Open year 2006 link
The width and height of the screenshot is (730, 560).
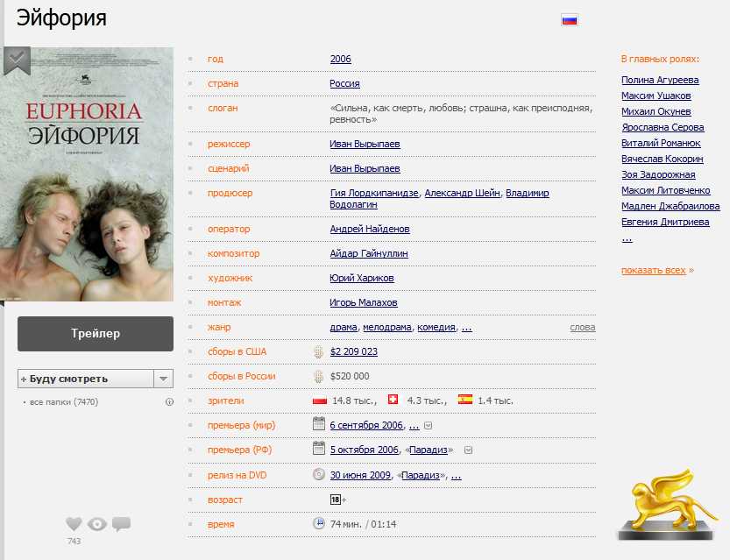340,59
